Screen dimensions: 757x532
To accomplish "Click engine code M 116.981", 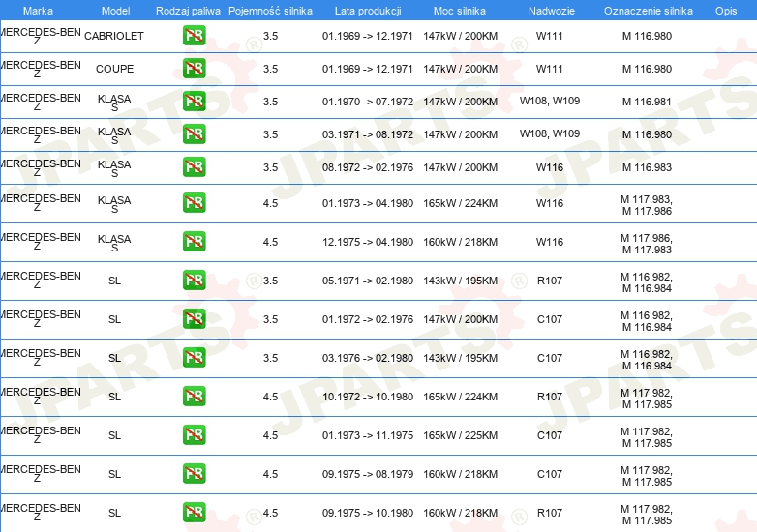I will (647, 102).
